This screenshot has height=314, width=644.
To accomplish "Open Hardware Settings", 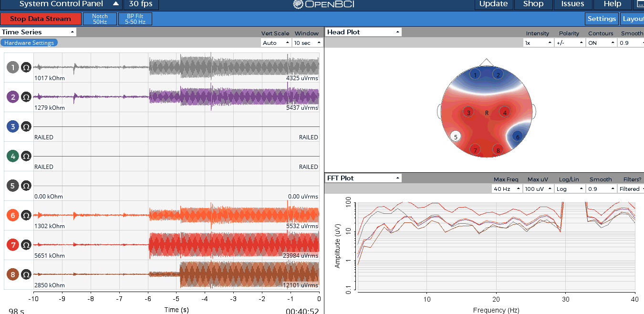I will coord(29,42).
